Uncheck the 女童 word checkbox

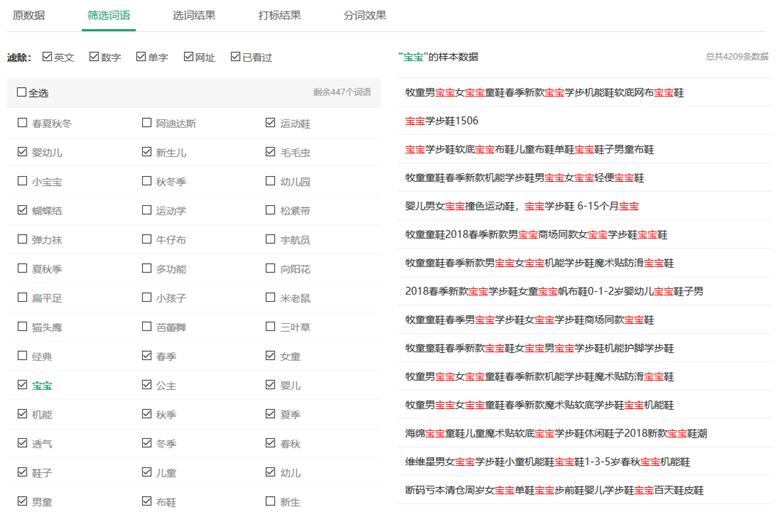[x=270, y=355]
